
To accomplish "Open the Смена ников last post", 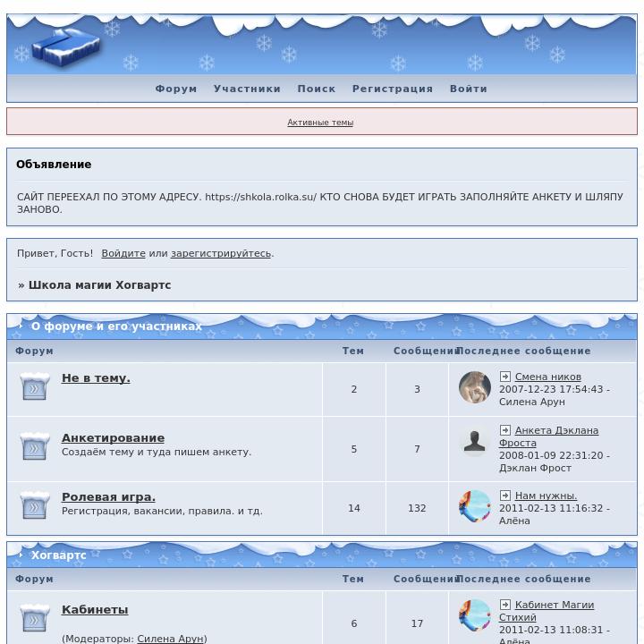I will tap(548, 377).
